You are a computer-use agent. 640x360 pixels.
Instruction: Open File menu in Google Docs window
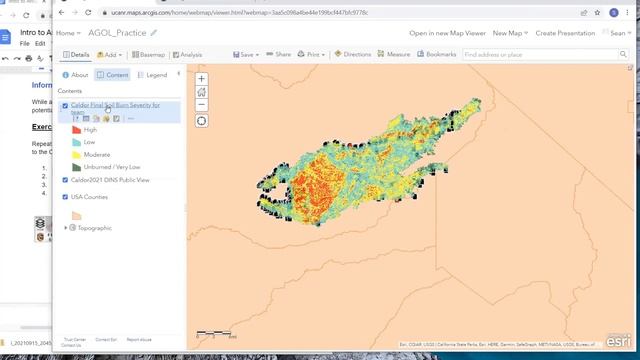click(24, 44)
